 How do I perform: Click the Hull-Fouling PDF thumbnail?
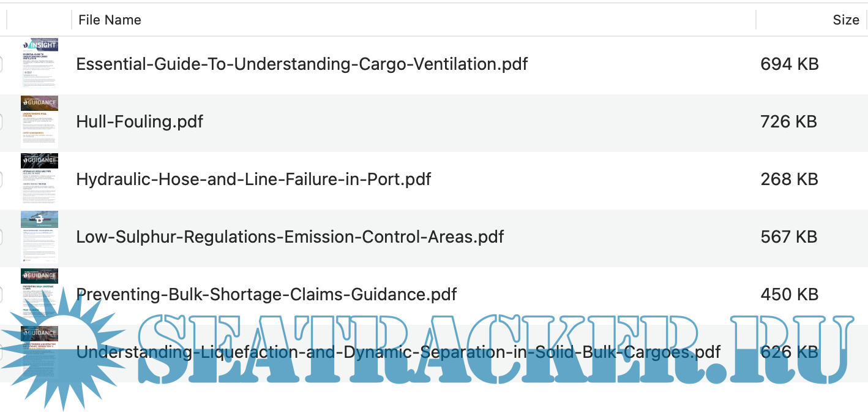pos(39,121)
